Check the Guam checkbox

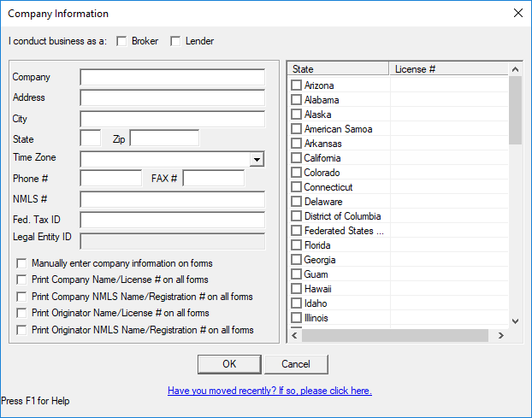tap(296, 274)
